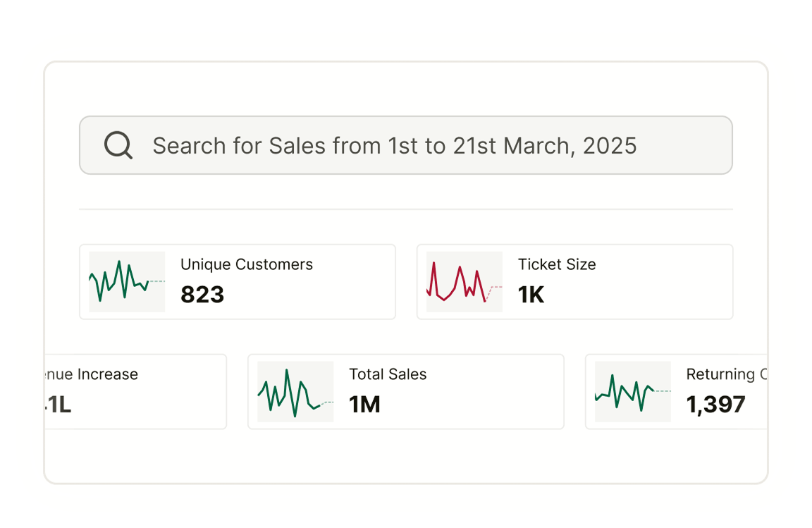Click the green Total Sales sparkline
Screen dimensions: 812x528
point(295,391)
